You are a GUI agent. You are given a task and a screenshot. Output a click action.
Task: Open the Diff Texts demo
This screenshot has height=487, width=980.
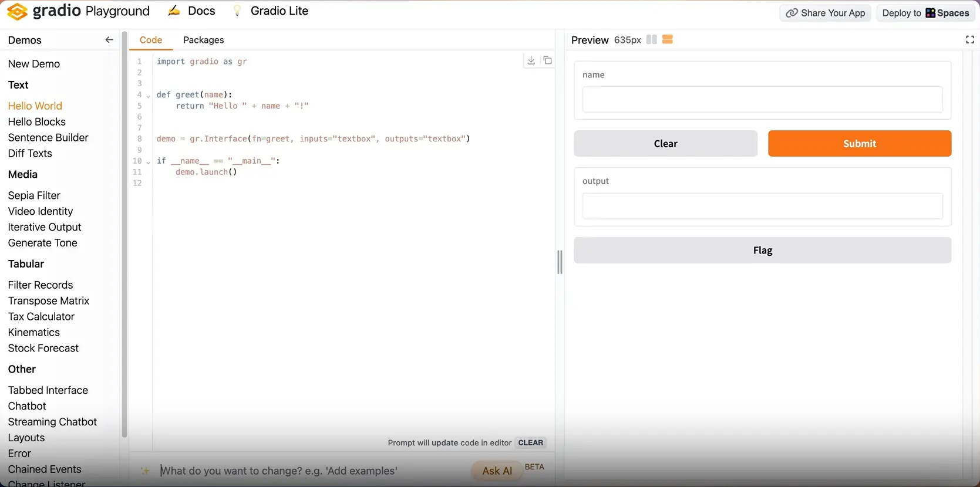[30, 154]
